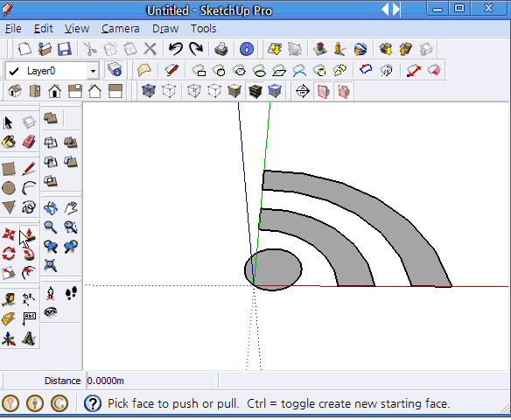511x420 pixels.
Task: Select the Zoom magnifier tool
Action: pyautogui.click(x=51, y=227)
